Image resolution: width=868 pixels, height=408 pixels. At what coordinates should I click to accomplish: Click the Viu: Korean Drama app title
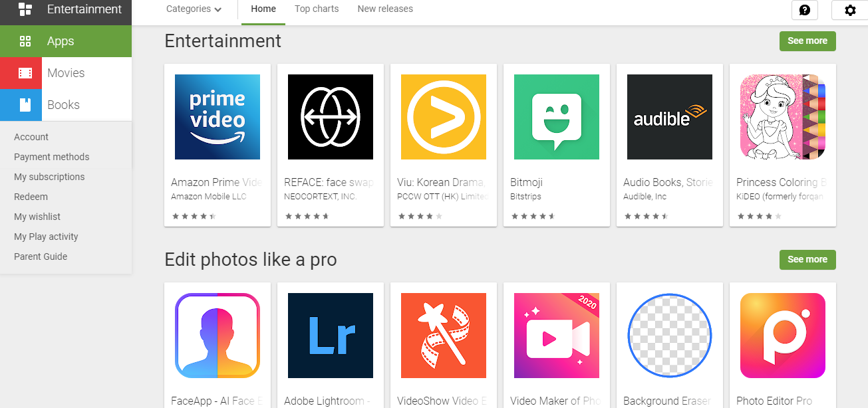pos(442,182)
